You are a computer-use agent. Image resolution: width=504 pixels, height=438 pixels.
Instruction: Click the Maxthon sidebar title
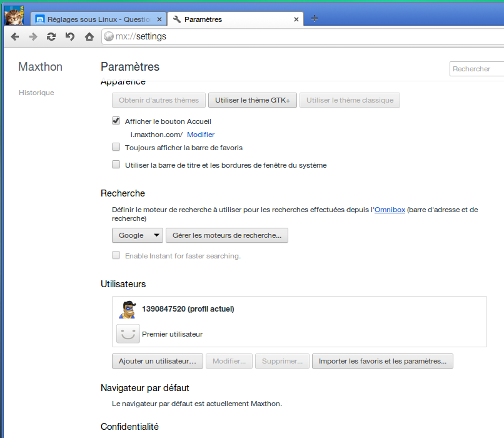tap(40, 67)
